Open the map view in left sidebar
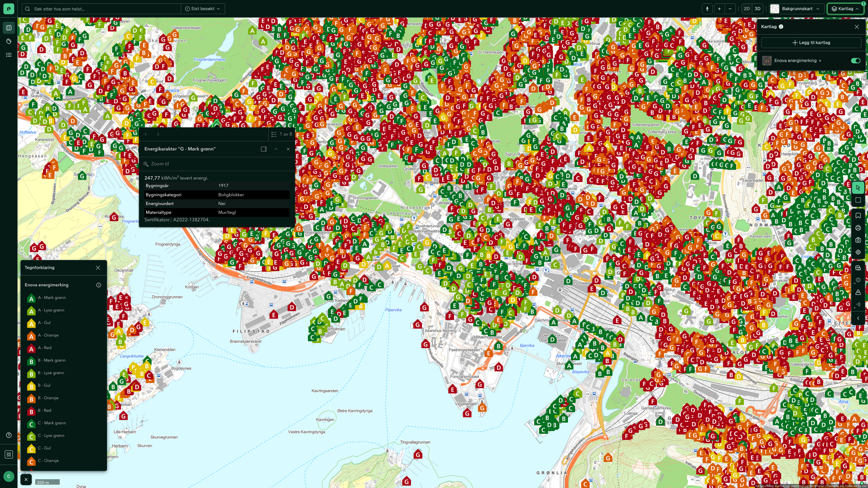The height and width of the screenshot is (488, 868). (x=9, y=28)
